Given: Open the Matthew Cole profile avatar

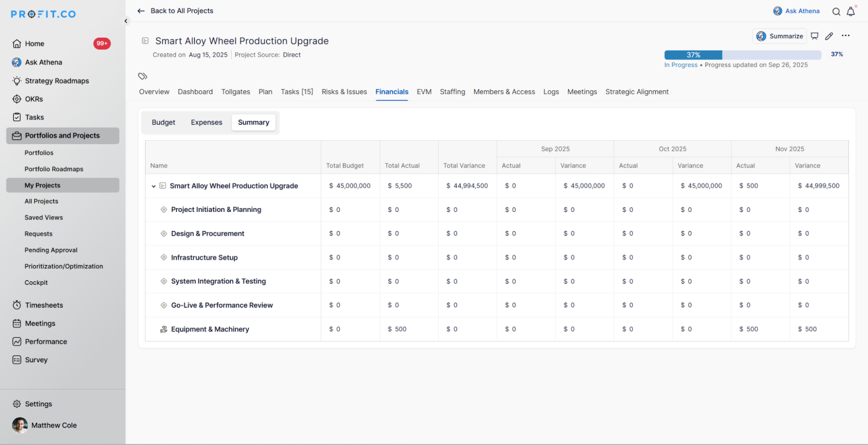Looking at the screenshot, I should [20, 425].
